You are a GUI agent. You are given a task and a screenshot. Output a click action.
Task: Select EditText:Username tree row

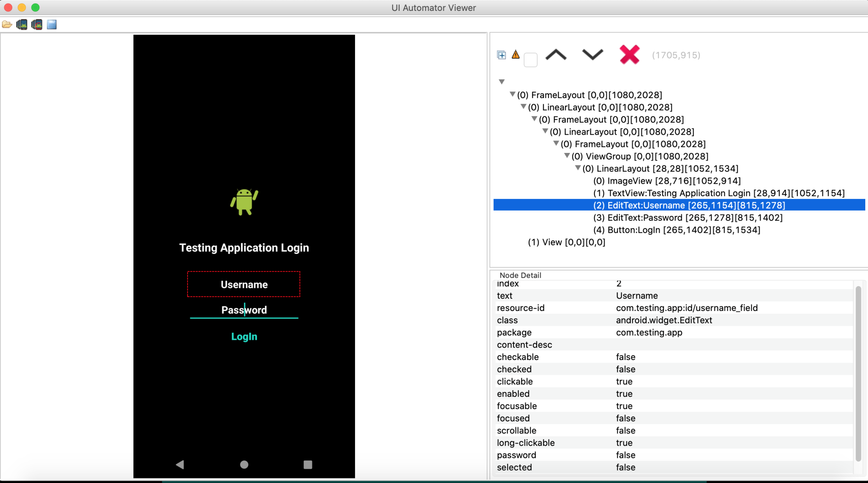click(679, 205)
